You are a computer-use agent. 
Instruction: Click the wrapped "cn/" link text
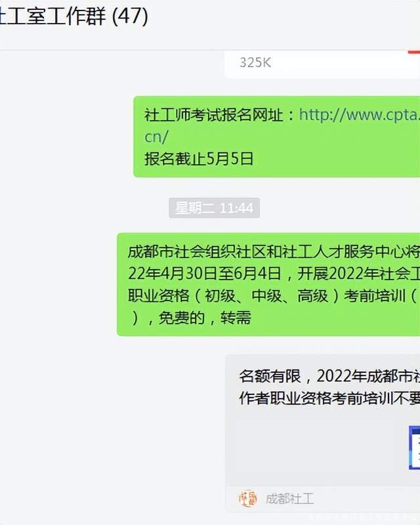(156, 136)
